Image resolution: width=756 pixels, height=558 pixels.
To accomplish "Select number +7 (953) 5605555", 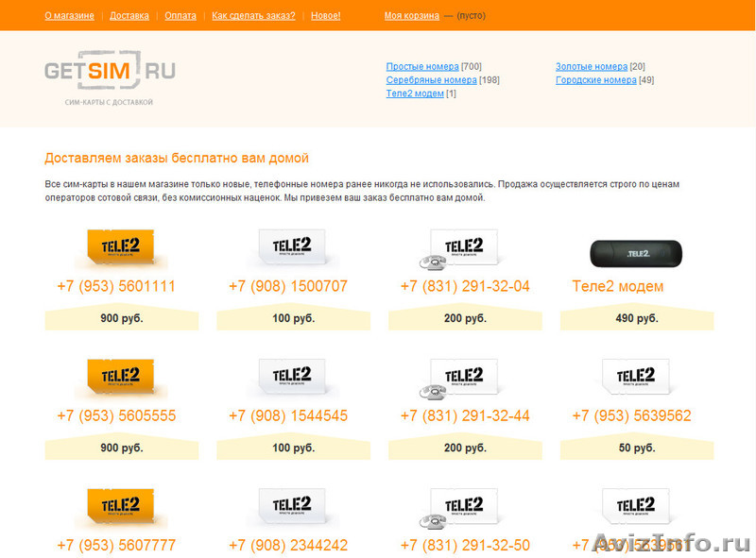I will 116,415.
